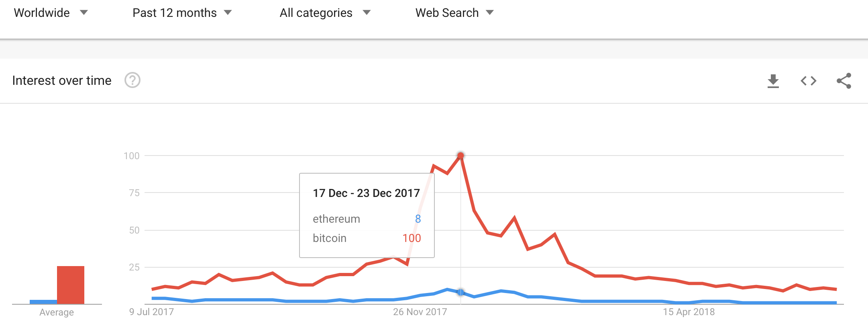This screenshot has height=332, width=868.
Task: Click the share icon
Action: [x=844, y=81]
